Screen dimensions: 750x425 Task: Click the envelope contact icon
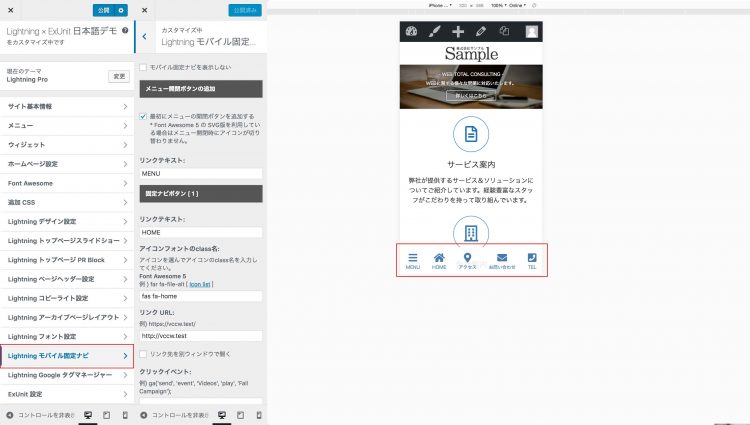pos(502,258)
